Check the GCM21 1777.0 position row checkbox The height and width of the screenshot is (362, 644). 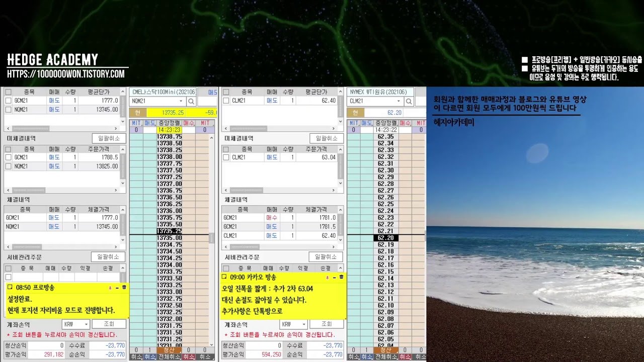pyautogui.click(x=8, y=101)
